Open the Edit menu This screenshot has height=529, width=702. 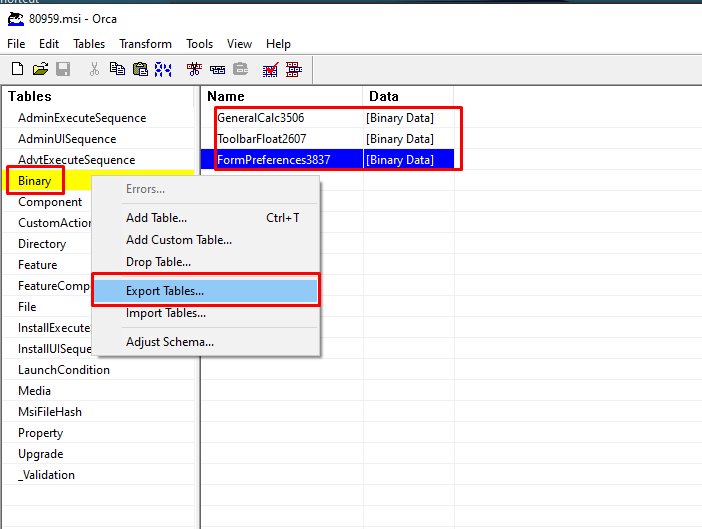coord(49,44)
